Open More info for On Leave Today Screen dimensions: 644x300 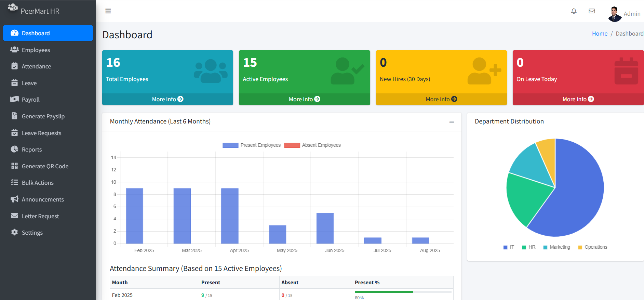(x=578, y=99)
